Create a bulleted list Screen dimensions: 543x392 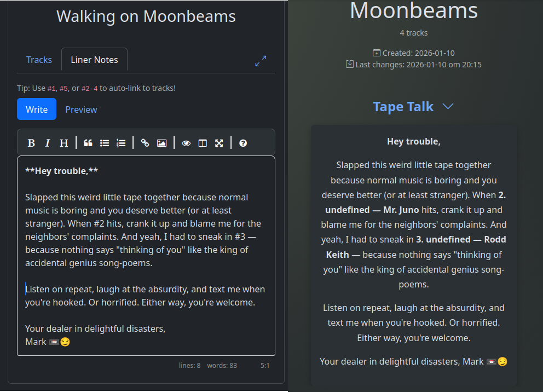tap(105, 143)
